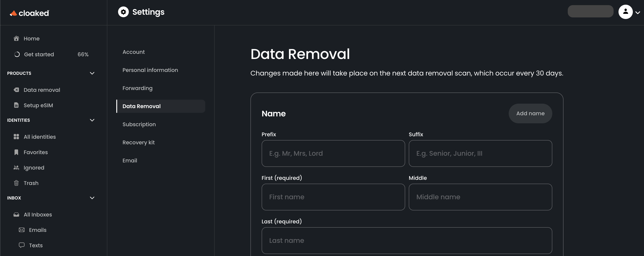Click the Prefix input field

click(333, 153)
